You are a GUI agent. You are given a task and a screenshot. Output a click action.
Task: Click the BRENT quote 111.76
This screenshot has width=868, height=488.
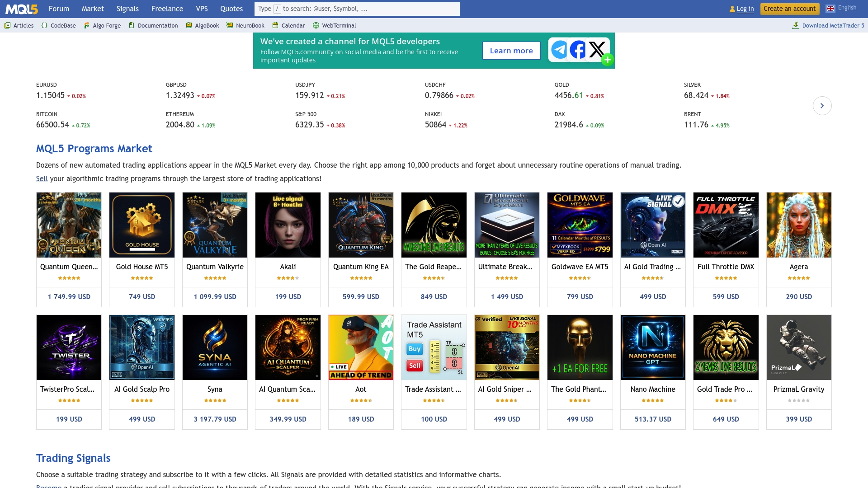pos(696,125)
